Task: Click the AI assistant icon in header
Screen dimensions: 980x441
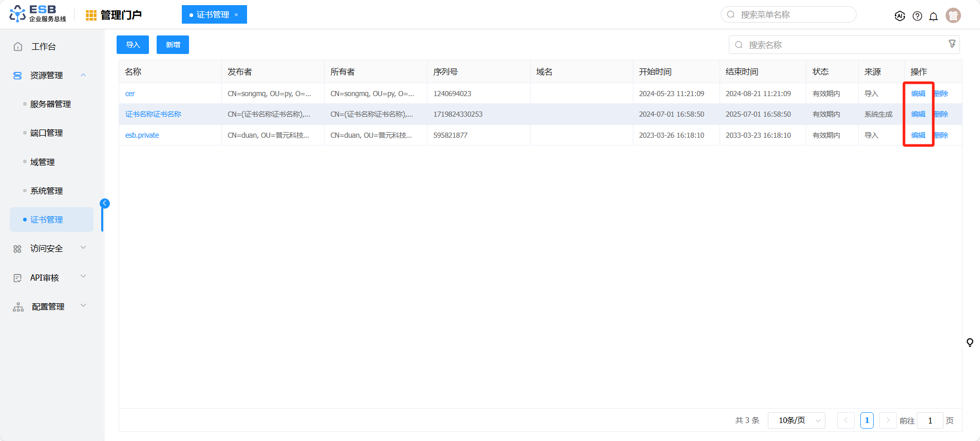Action: click(x=899, y=16)
